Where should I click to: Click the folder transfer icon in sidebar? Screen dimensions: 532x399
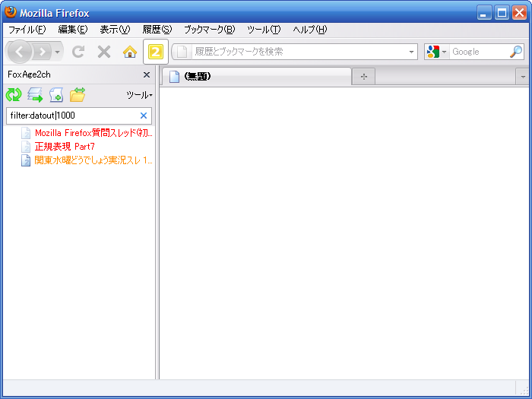click(78, 95)
